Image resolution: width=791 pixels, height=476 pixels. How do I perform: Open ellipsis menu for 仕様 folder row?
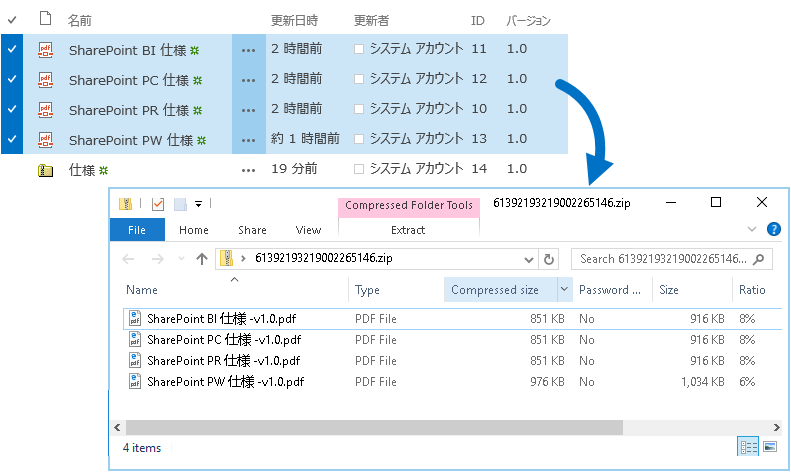coord(248,170)
